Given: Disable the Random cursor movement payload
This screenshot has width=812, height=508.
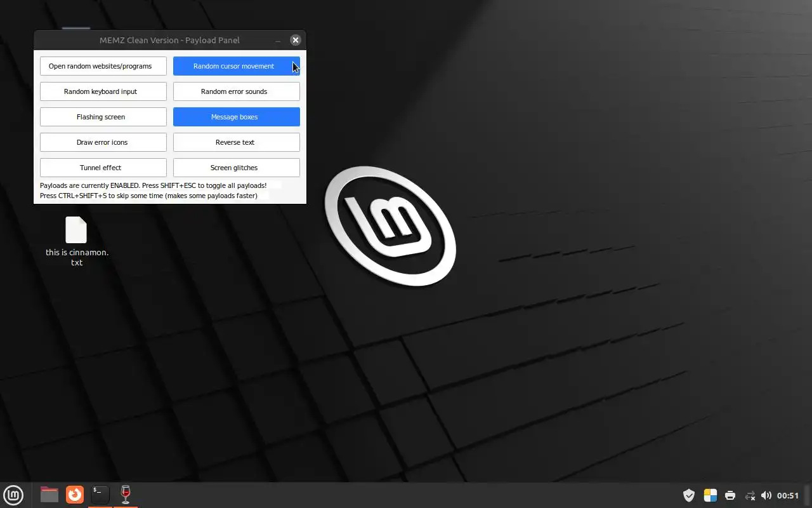Looking at the screenshot, I should coord(236,66).
